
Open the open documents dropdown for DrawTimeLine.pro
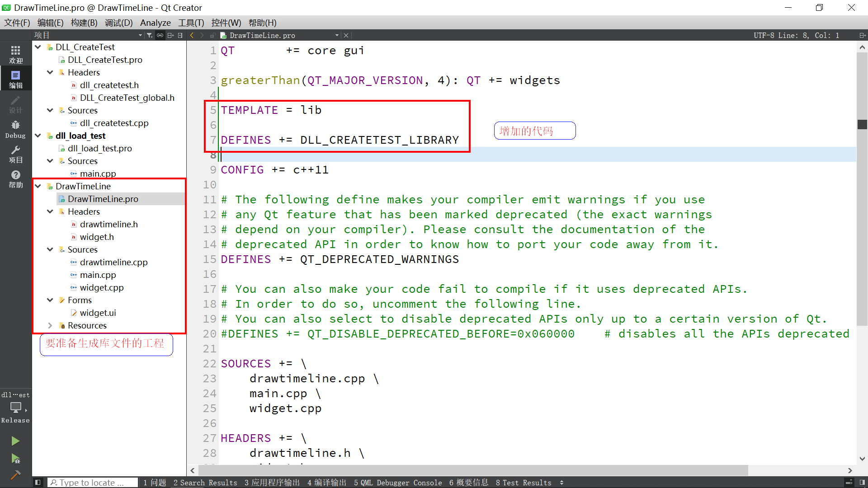pyautogui.click(x=337, y=35)
